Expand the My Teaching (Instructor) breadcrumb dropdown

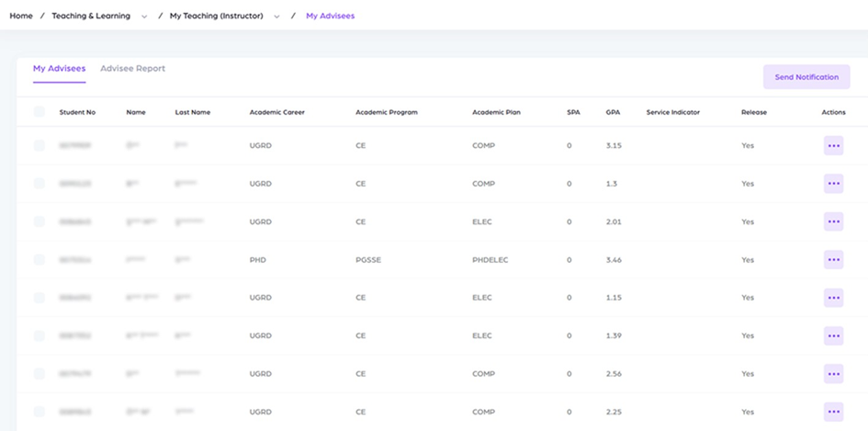(276, 17)
